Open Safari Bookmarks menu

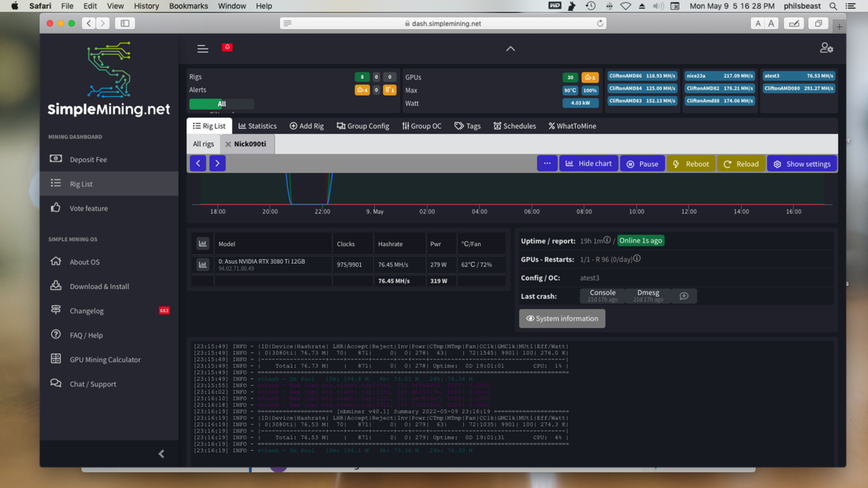tap(189, 6)
